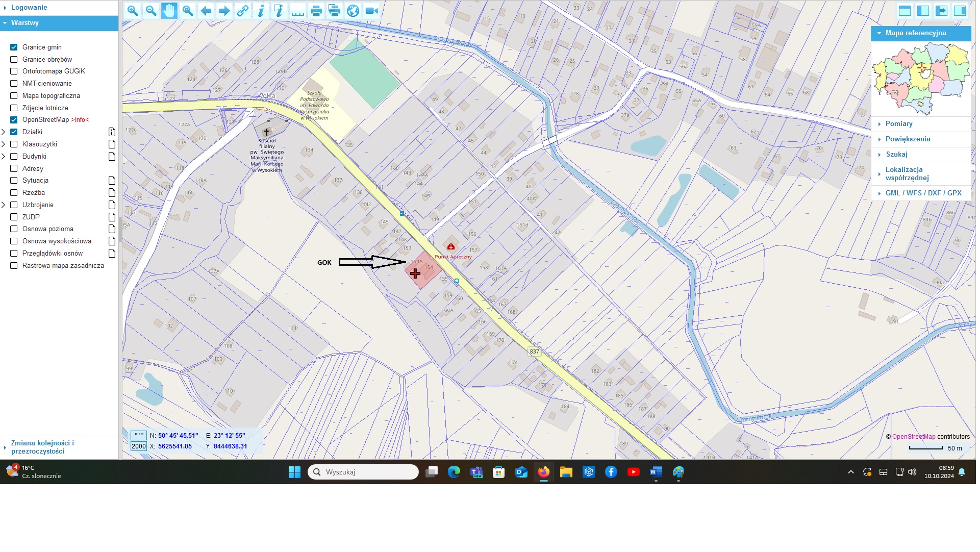Click the Windows taskbar Wyszukaj search box
Viewport: 980px width, 552px height.
click(x=363, y=472)
